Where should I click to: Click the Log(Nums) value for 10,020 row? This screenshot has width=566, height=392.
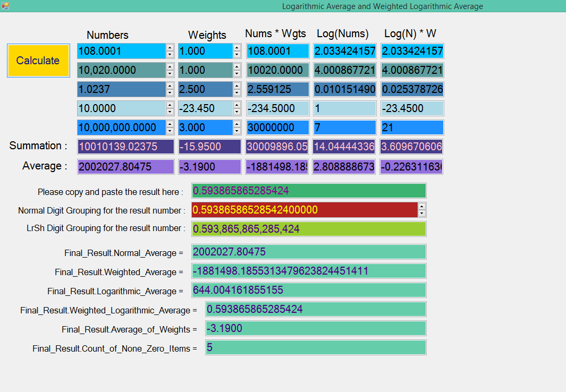pyautogui.click(x=344, y=70)
